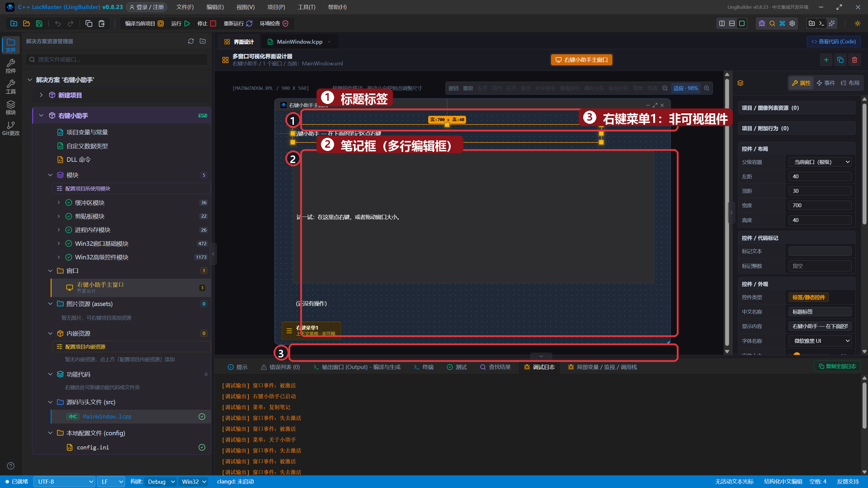Refresh the solution explorer

(x=191, y=41)
